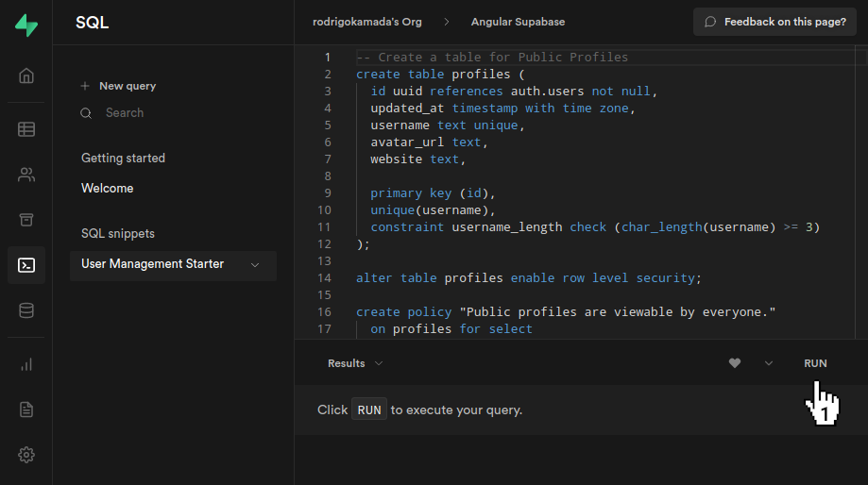Select the SQL editor terminal icon
The height and width of the screenshot is (485, 868).
point(26,265)
